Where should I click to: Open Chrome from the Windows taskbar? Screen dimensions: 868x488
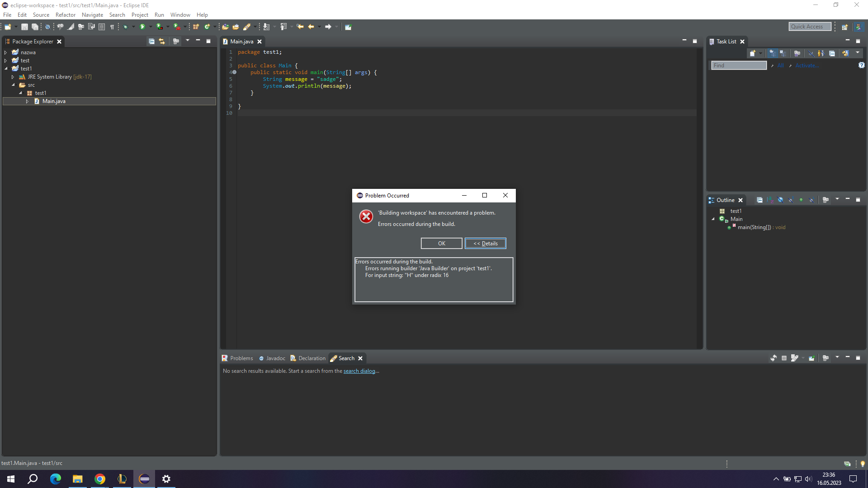[100, 479]
